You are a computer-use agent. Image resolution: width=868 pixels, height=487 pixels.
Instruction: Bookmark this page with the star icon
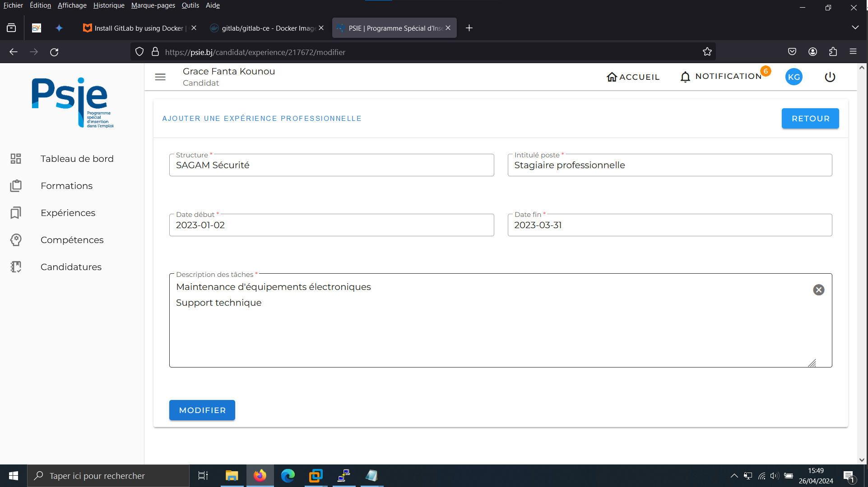coord(707,52)
